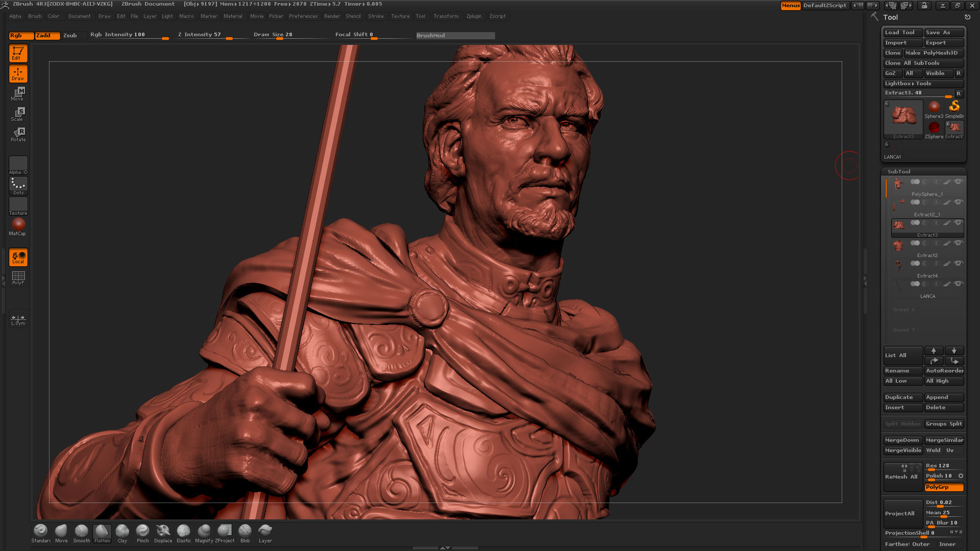Hide the LANCA subtool with its eye icon
980x551 pixels.
coord(959,284)
